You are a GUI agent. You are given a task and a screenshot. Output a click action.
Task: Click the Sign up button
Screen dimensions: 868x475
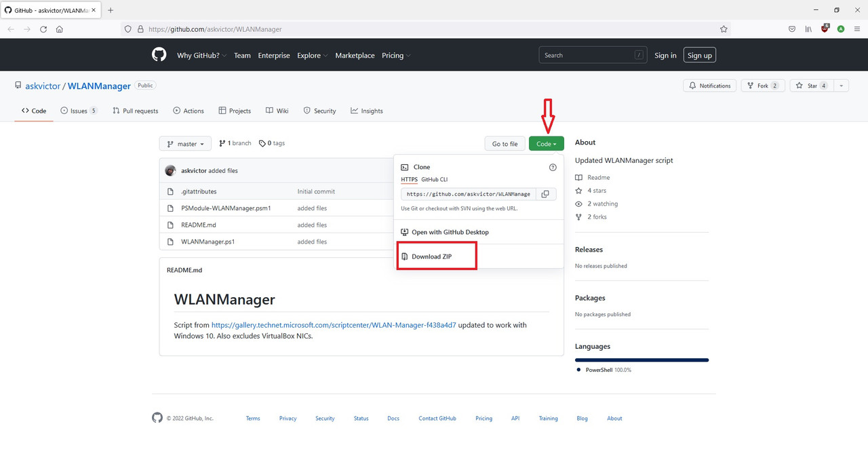[699, 55]
